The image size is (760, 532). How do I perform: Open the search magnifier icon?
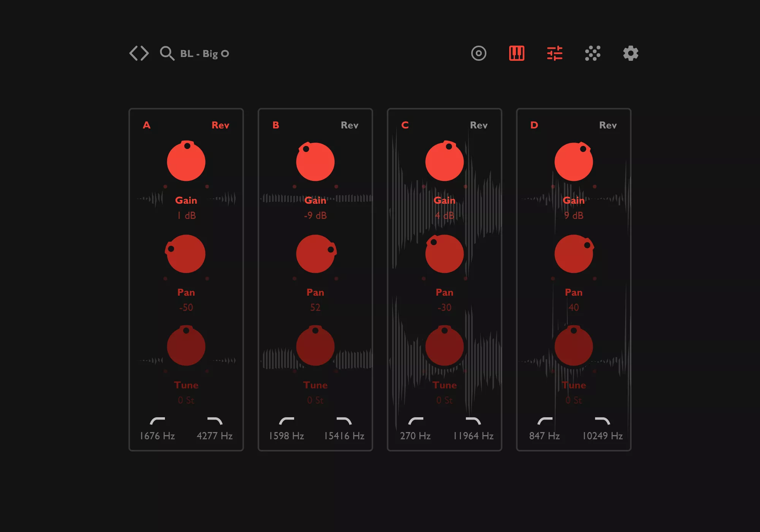166,53
